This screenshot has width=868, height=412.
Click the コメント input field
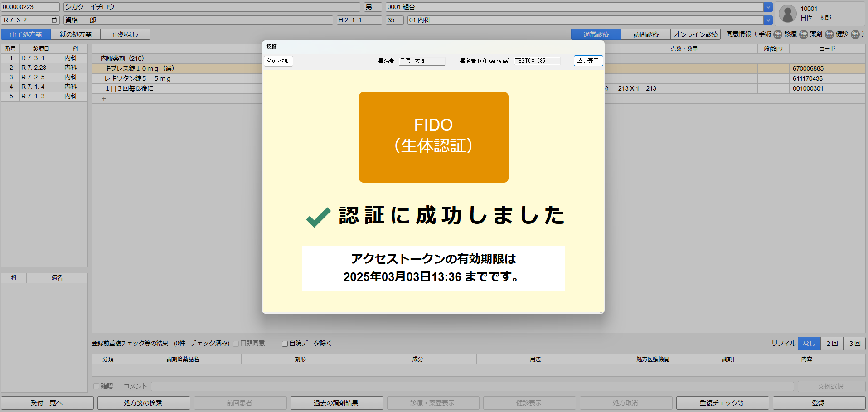(x=472, y=387)
